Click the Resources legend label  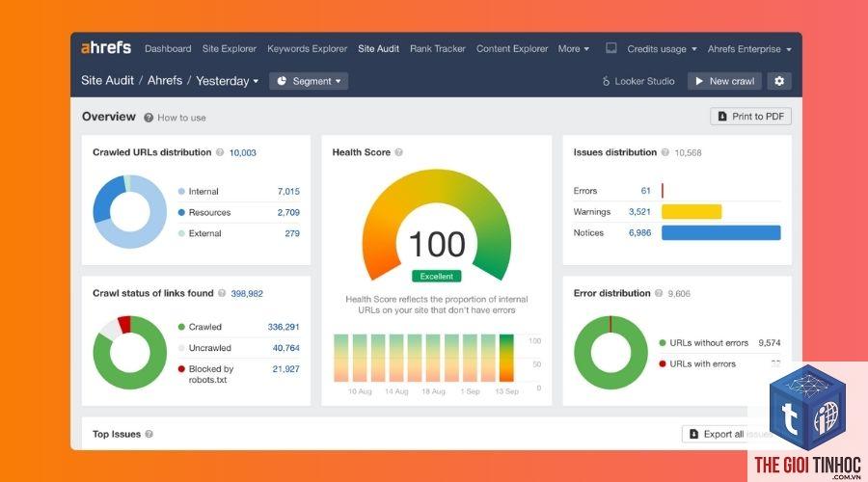(x=209, y=212)
